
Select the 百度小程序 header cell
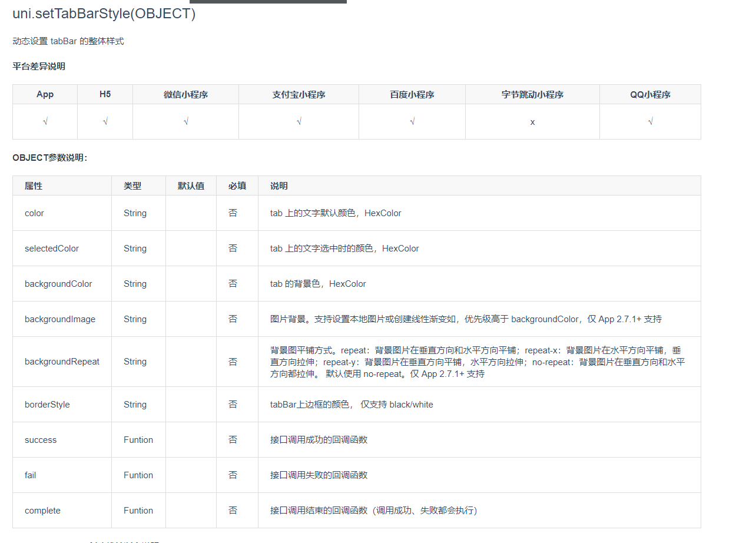412,94
